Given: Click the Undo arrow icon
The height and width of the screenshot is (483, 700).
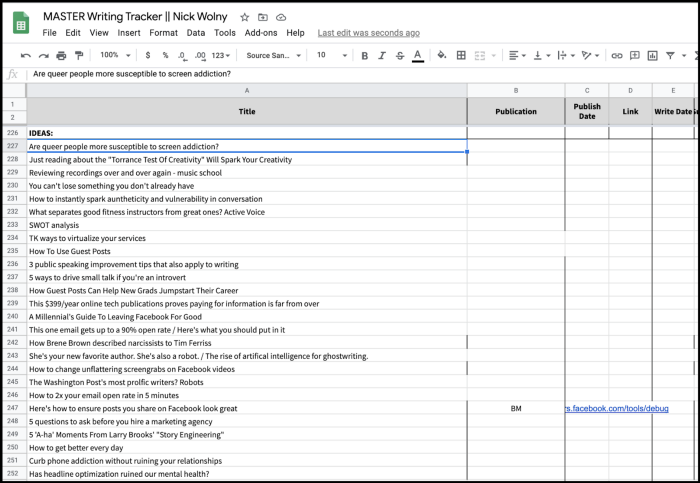Looking at the screenshot, I should [26, 56].
